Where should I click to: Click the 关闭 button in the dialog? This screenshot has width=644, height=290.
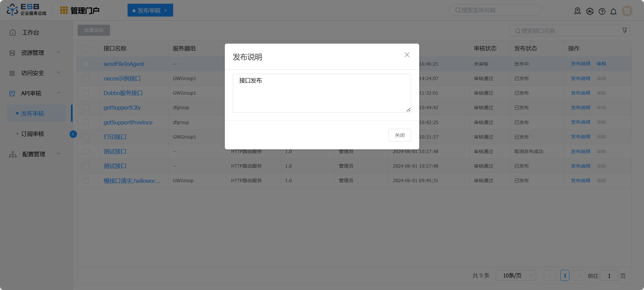click(x=400, y=135)
